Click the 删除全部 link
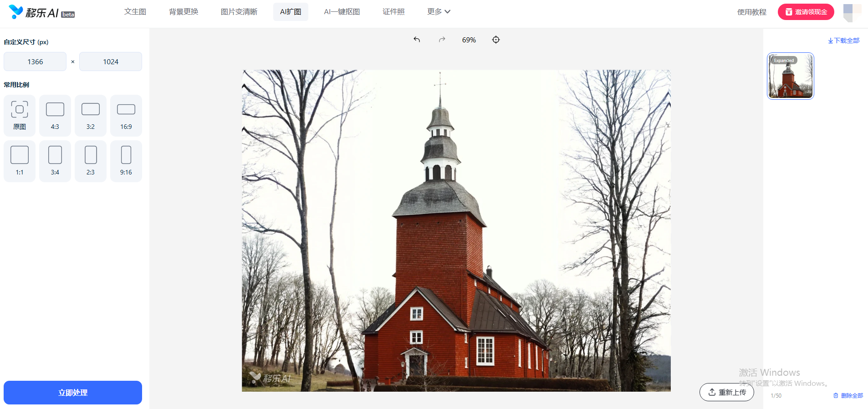The height and width of the screenshot is (409, 868). (x=848, y=395)
